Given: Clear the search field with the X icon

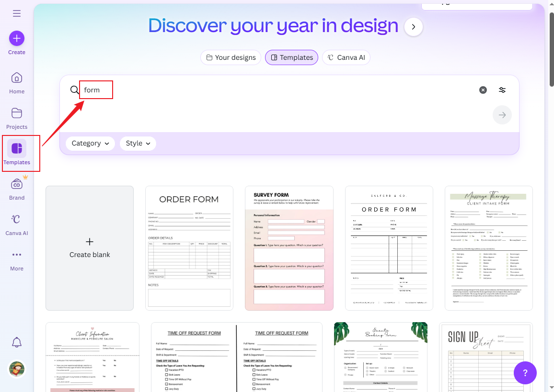Looking at the screenshot, I should (x=483, y=90).
